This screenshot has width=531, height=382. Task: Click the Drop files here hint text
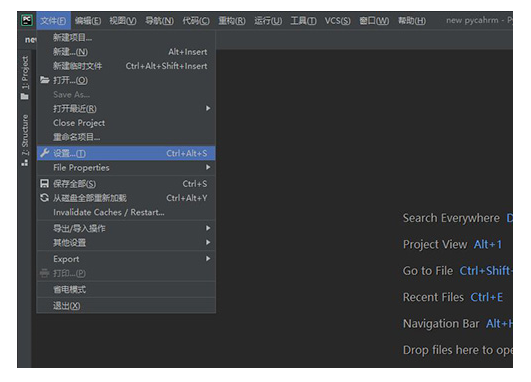pyautogui.click(x=458, y=350)
